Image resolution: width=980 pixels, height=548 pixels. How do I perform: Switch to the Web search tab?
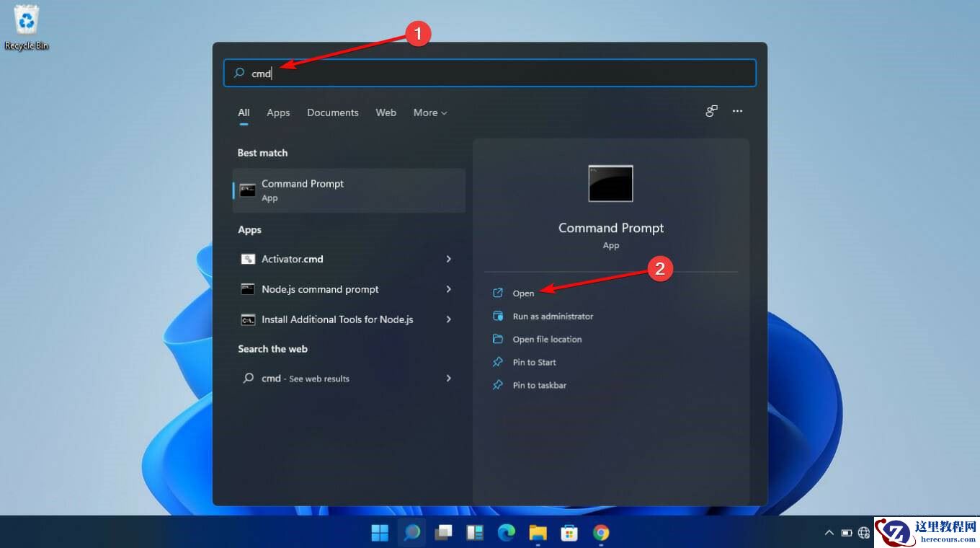click(x=386, y=112)
